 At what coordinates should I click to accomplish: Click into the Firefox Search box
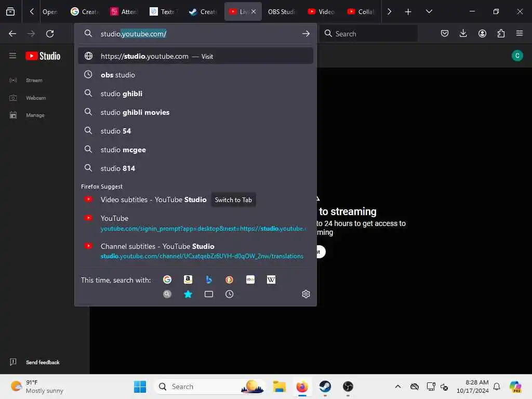(368, 34)
